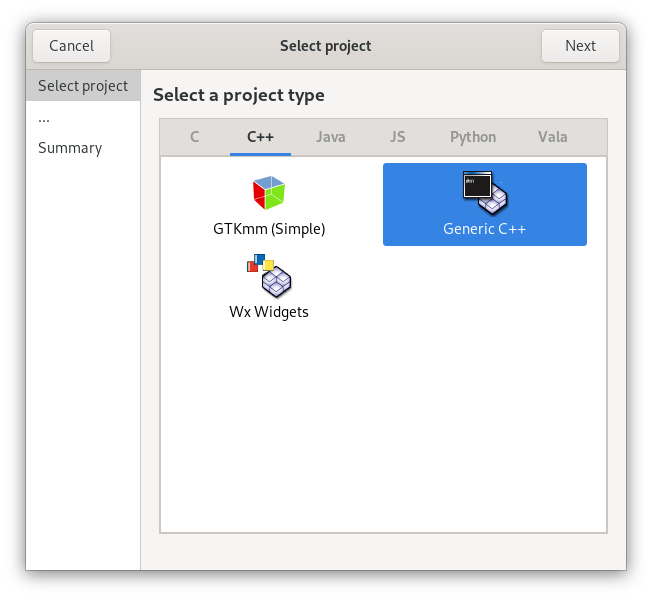This screenshot has width=652, height=599.
Task: Click the Wx Widgets project icon
Action: 269,275
